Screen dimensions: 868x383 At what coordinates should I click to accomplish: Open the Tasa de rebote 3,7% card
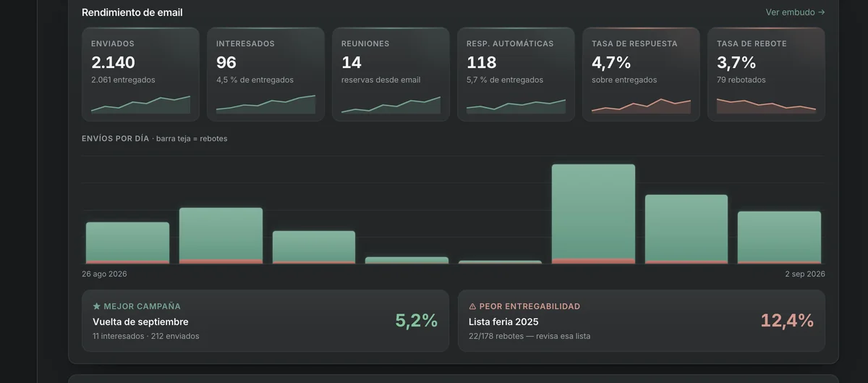[766, 74]
